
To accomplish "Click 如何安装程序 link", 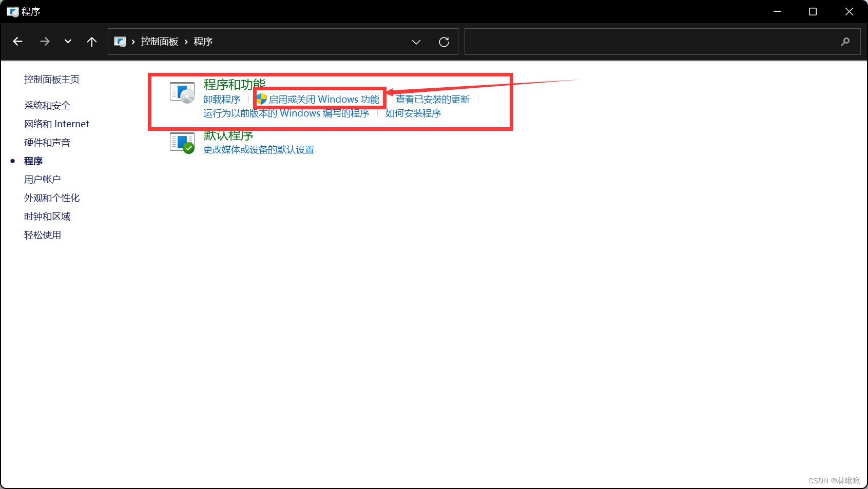I will 413,113.
